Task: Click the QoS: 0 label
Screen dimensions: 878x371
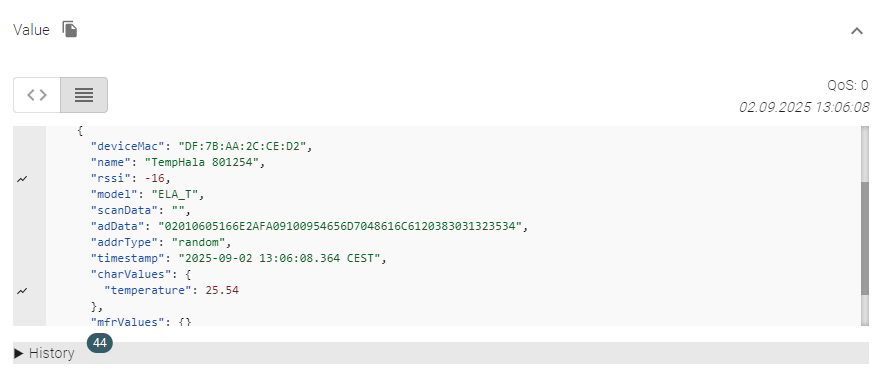Action: pos(848,85)
